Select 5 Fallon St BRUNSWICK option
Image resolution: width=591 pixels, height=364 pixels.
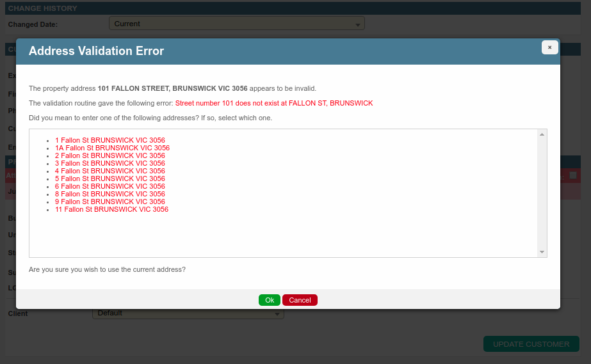109,178
